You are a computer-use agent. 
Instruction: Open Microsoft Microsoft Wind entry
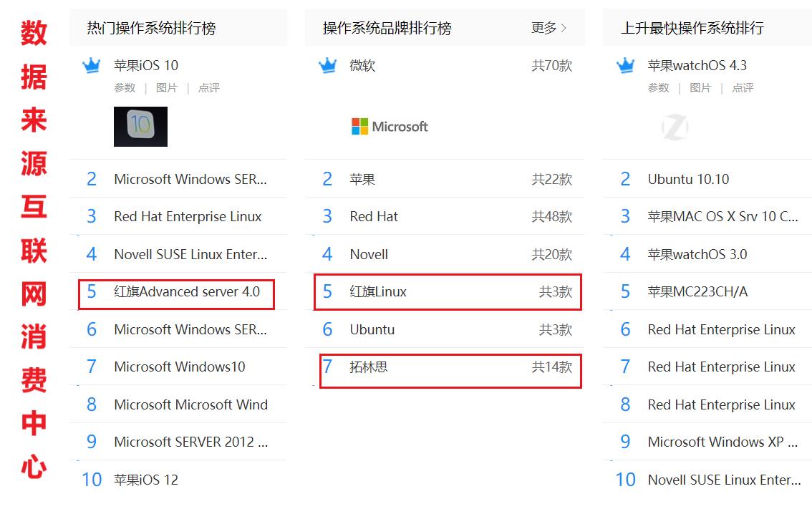[191, 404]
